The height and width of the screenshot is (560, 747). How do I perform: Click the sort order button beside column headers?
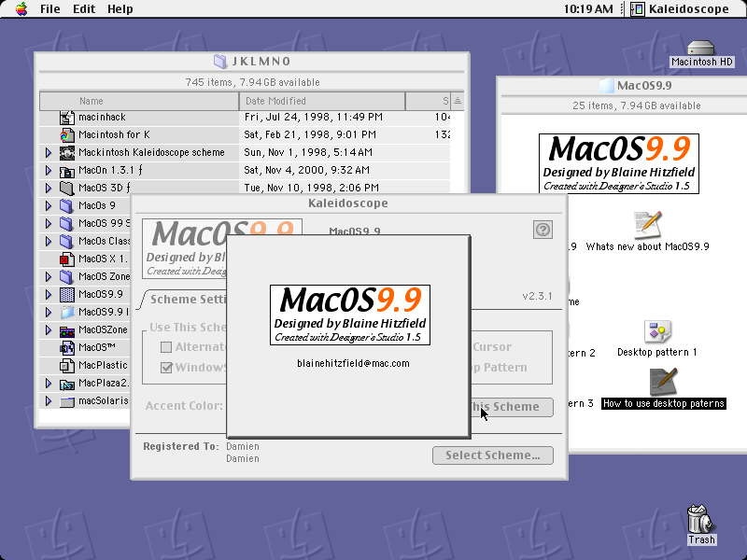coord(458,101)
